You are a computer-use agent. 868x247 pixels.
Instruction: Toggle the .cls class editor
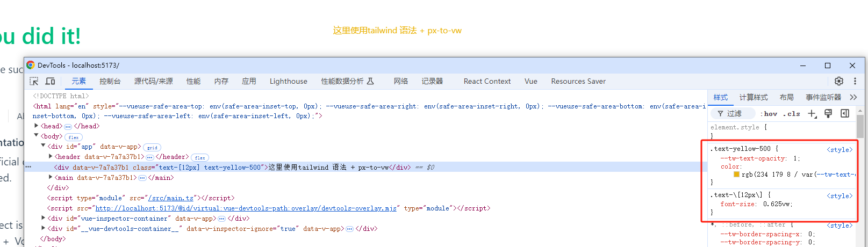(x=792, y=113)
